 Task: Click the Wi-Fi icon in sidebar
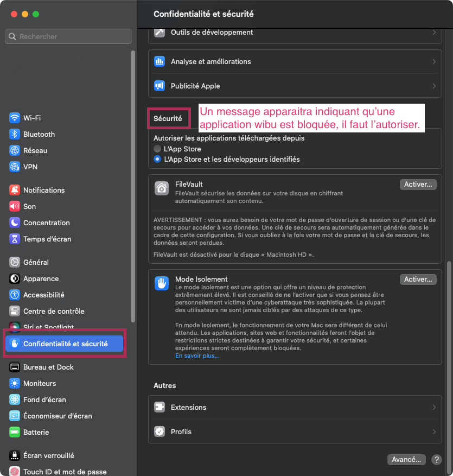(x=15, y=118)
